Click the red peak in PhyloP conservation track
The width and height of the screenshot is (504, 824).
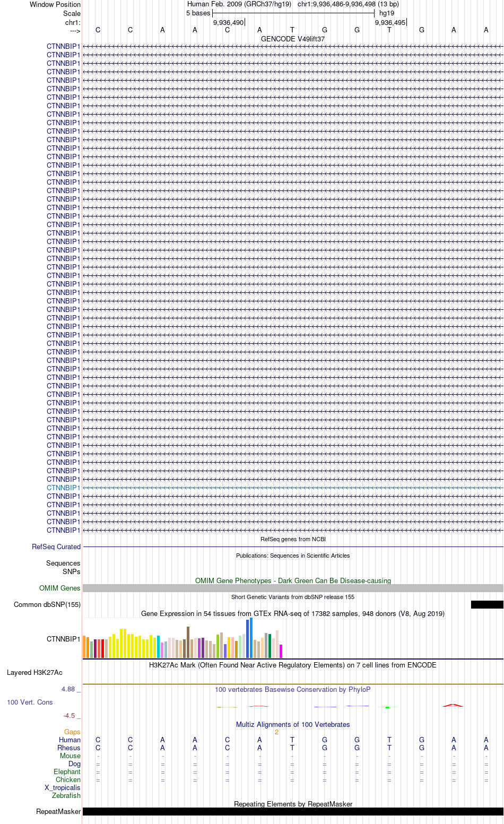coord(453,705)
